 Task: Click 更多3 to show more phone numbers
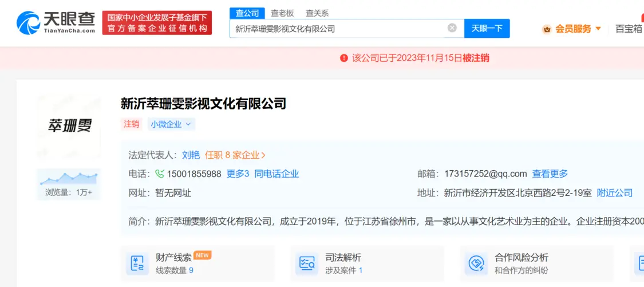tap(238, 174)
